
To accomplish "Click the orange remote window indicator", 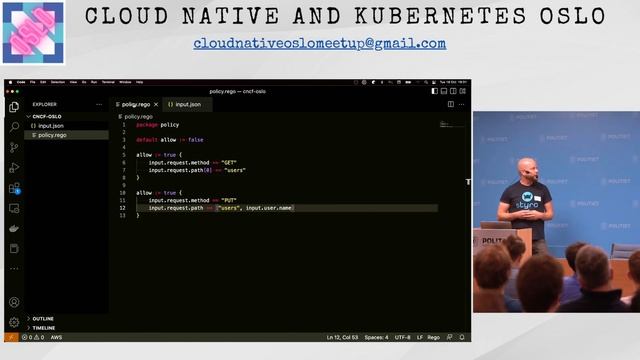I will 11,338.
